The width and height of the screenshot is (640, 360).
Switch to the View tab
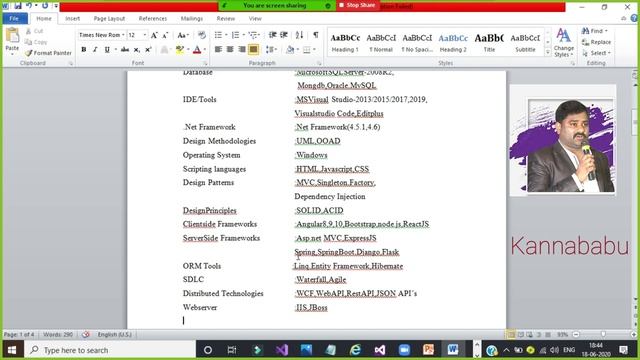[255, 19]
